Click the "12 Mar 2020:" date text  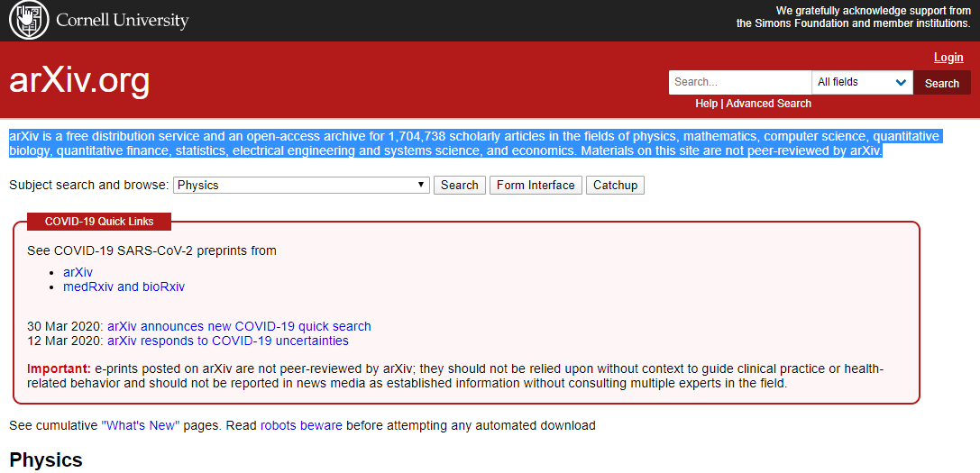pos(66,341)
